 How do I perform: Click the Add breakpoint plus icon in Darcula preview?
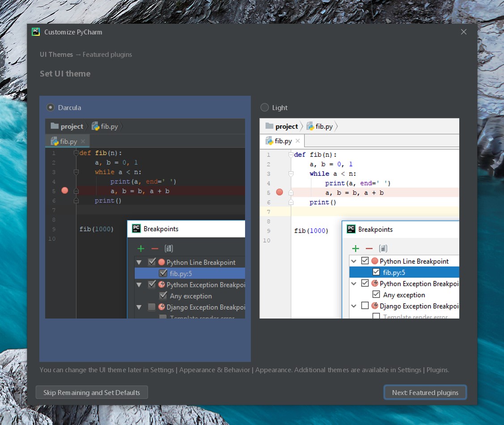point(141,248)
